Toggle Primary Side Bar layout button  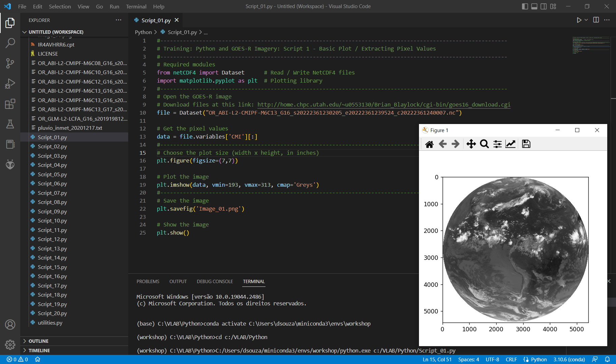(x=525, y=6)
